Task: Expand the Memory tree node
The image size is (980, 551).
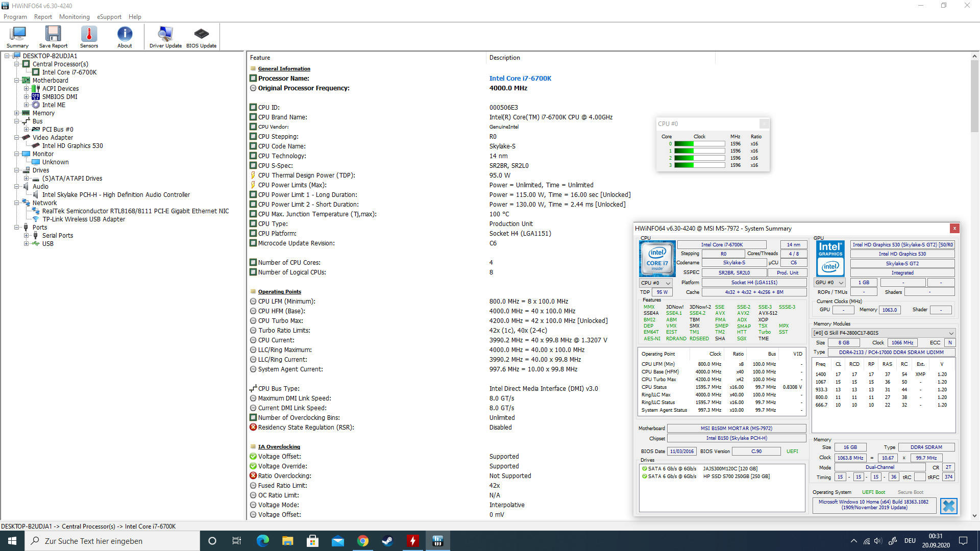Action: pyautogui.click(x=17, y=113)
